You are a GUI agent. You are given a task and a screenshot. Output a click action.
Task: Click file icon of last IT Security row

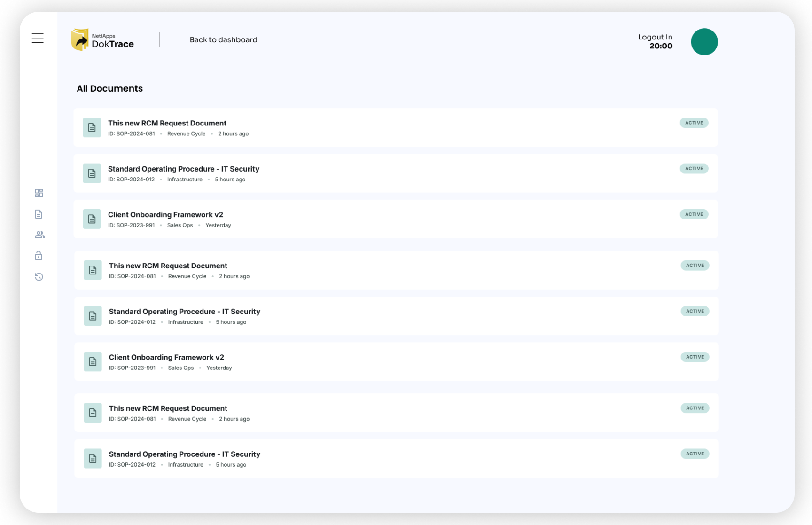click(93, 459)
